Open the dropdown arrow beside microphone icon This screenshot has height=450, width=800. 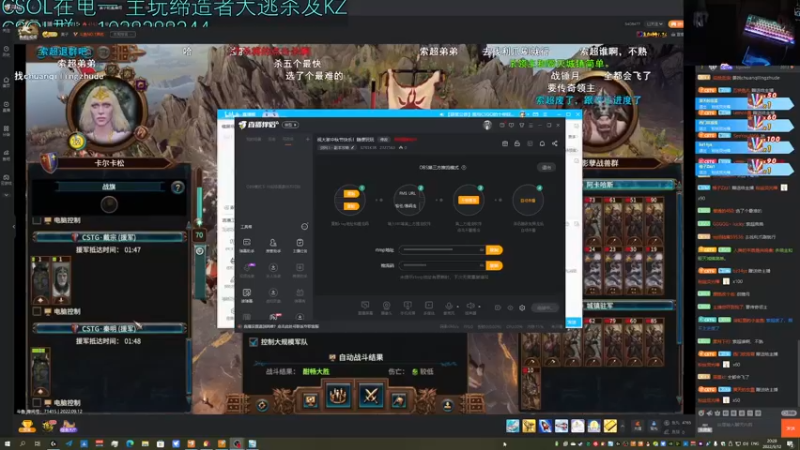point(457,307)
